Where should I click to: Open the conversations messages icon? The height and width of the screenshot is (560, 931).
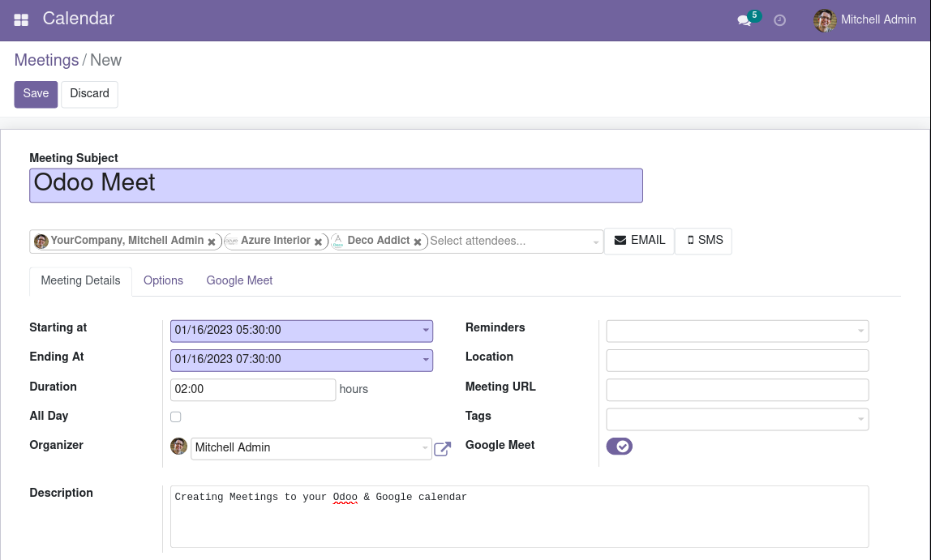(744, 20)
